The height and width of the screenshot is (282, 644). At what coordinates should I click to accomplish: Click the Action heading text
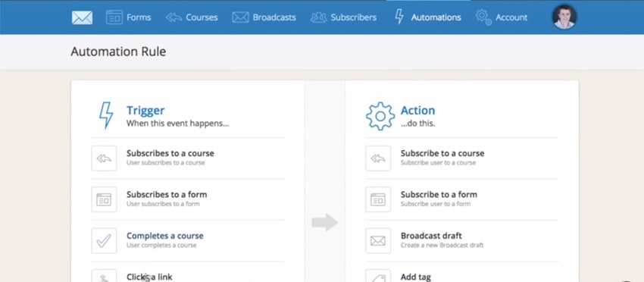point(417,110)
